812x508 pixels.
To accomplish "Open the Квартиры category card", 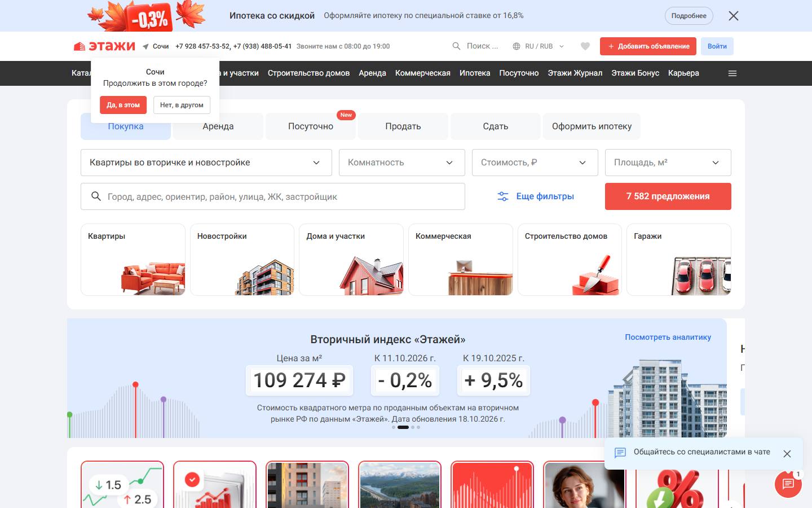I will (133, 260).
